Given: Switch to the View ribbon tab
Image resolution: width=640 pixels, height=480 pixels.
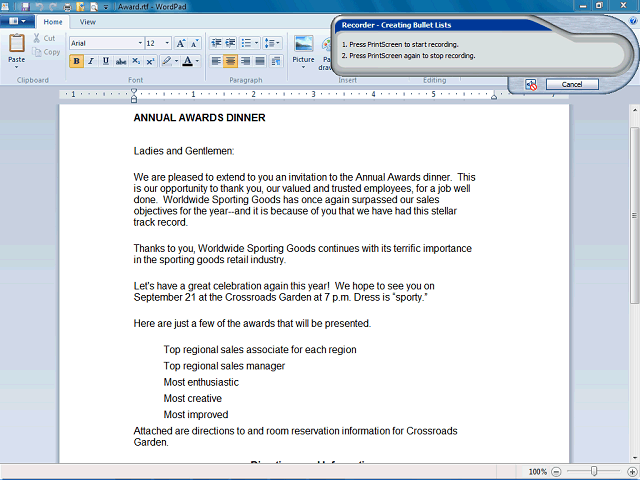Looking at the screenshot, I should pyautogui.click(x=87, y=22).
